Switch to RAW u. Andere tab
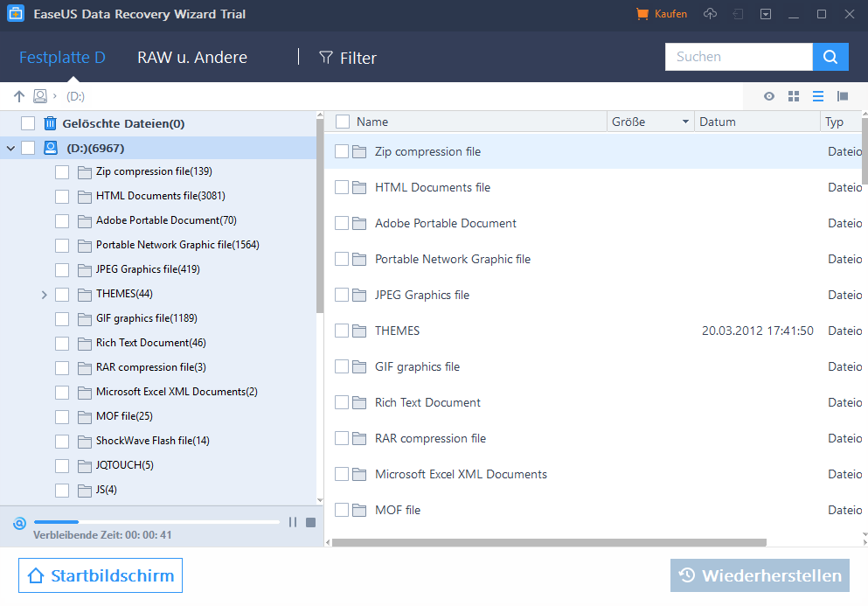 (x=192, y=57)
